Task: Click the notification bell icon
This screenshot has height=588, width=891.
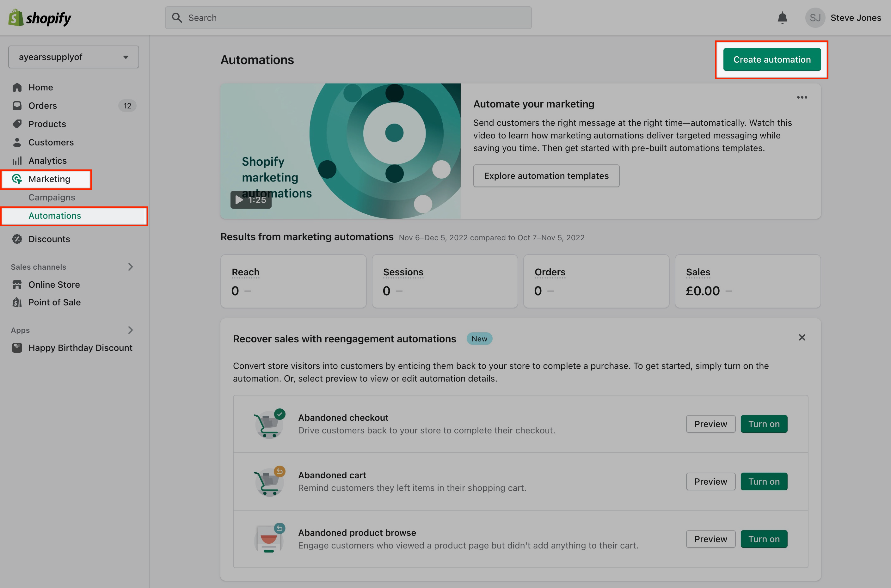Action: (x=782, y=18)
